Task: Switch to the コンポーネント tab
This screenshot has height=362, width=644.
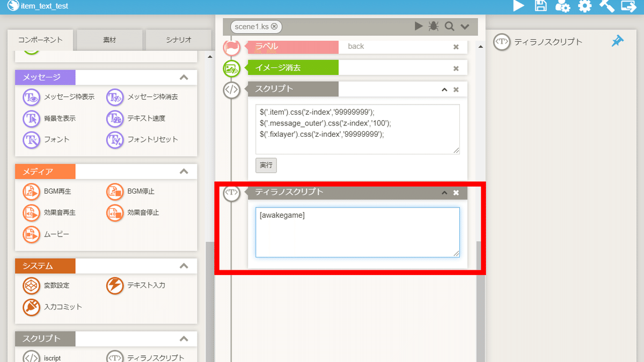Action: click(40, 40)
